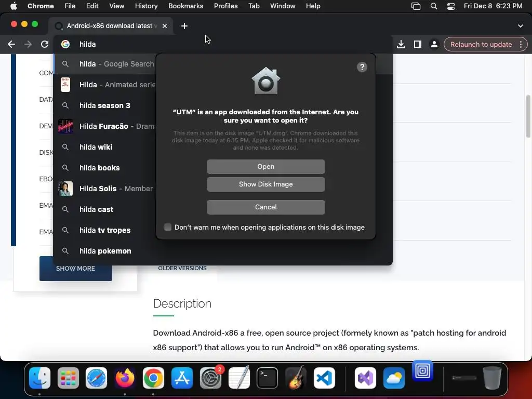Open the Profiles menu
532x399 pixels.
pyautogui.click(x=225, y=6)
